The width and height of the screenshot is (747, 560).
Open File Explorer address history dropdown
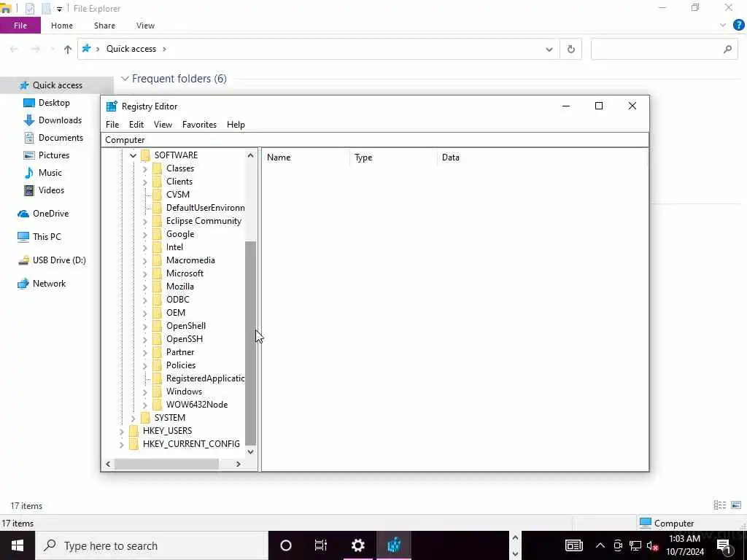coord(549,49)
